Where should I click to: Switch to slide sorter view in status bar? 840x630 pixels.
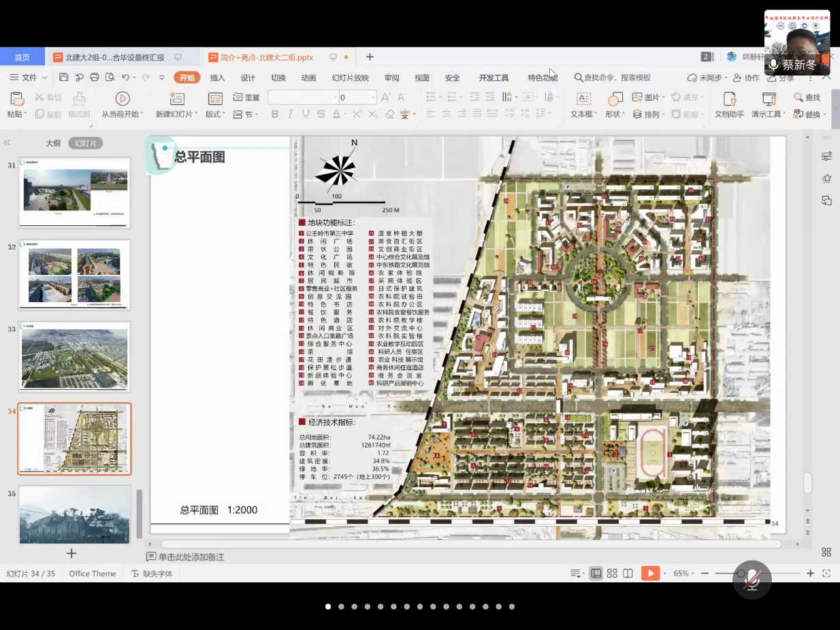click(612, 574)
